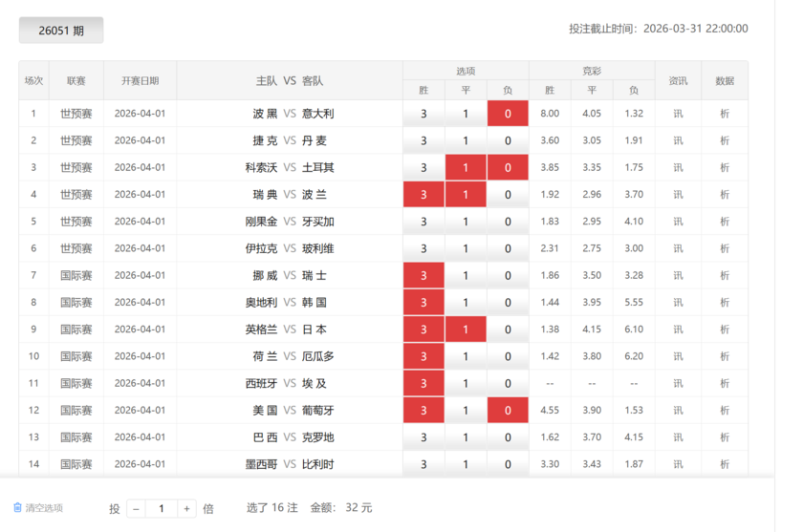Open 讯 info for 波黑 vs 意大利
This screenshot has width=803, height=532.
point(678,114)
